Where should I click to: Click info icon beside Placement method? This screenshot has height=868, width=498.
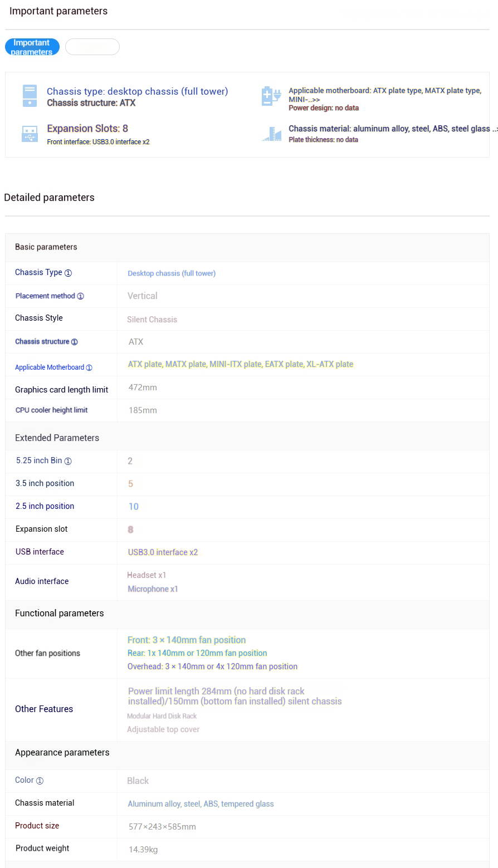80,296
